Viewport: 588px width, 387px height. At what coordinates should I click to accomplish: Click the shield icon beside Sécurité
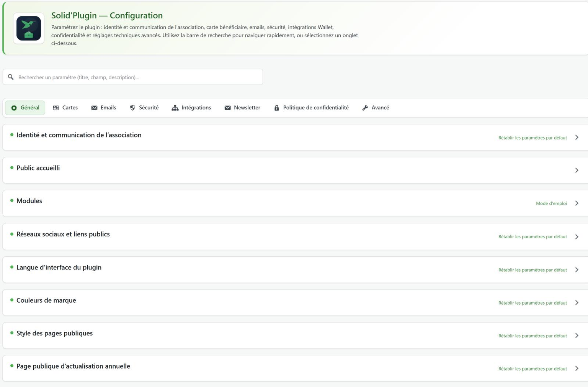tap(132, 108)
